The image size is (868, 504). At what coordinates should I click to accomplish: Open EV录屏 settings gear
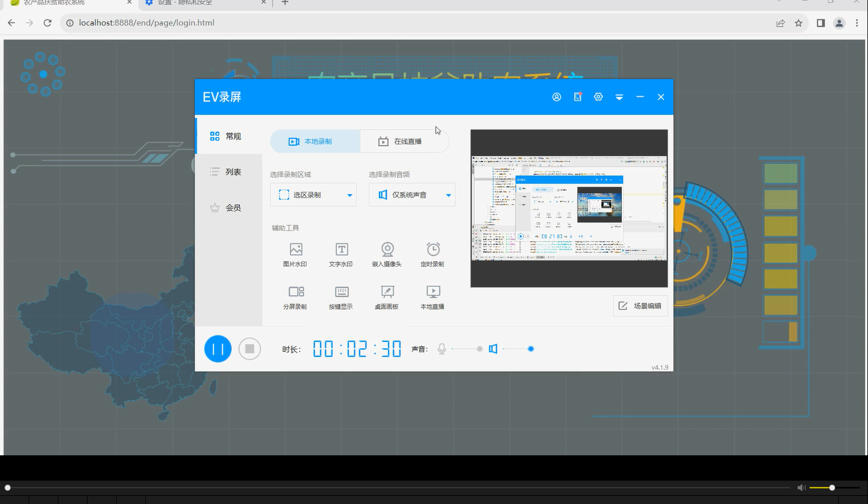click(x=598, y=97)
